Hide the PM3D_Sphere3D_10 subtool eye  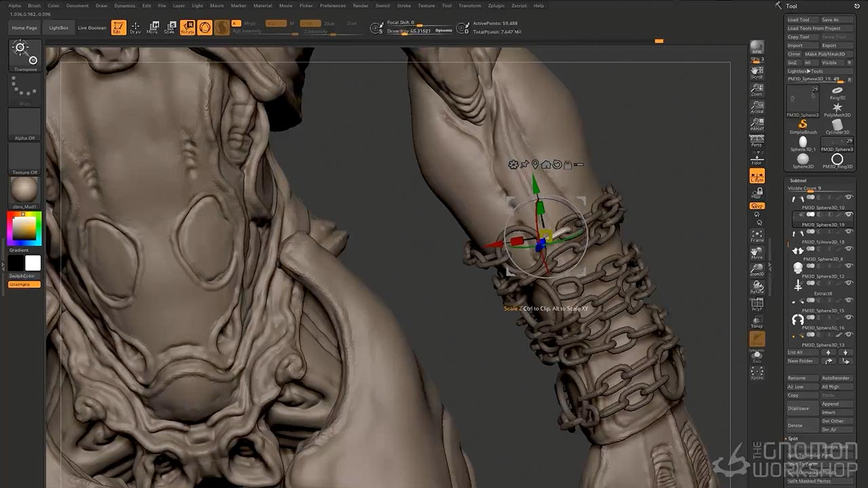[848, 197]
